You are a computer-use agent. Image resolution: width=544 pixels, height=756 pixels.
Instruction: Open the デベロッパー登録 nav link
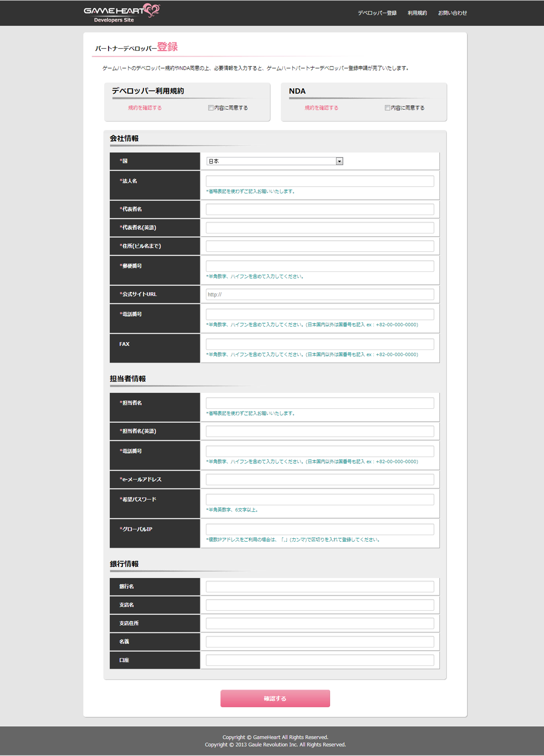click(x=377, y=13)
